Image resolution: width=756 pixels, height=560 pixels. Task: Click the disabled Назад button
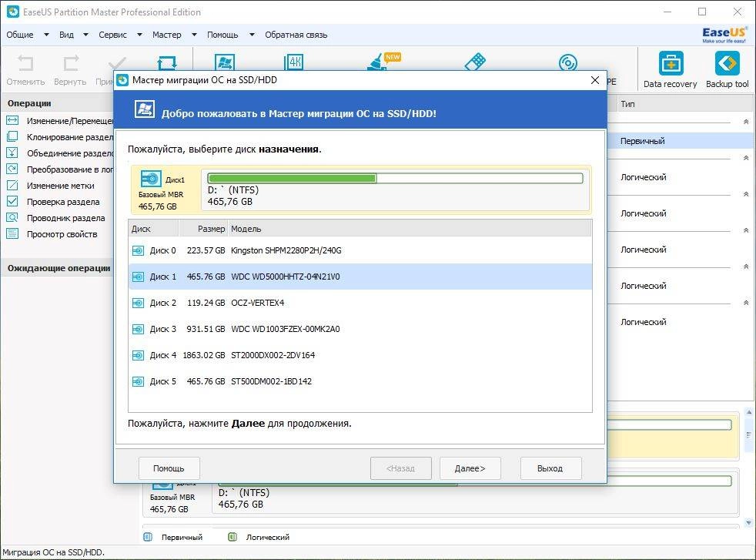point(400,468)
